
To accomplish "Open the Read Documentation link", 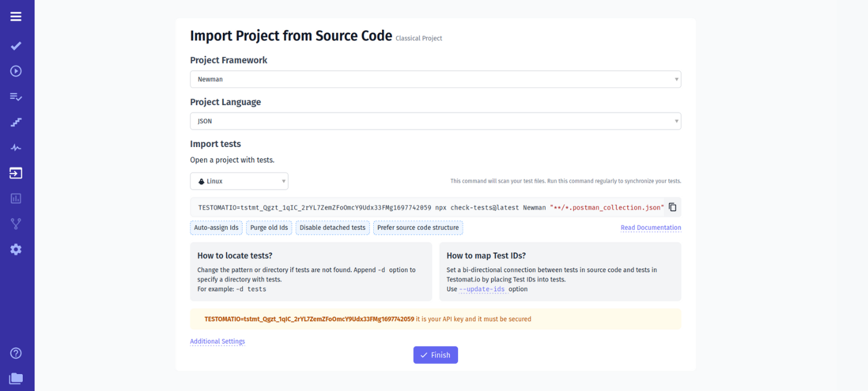I will coord(650,228).
